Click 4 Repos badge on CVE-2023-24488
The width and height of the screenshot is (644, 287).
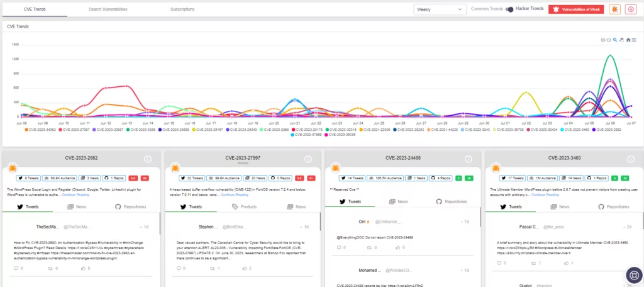[440, 179]
